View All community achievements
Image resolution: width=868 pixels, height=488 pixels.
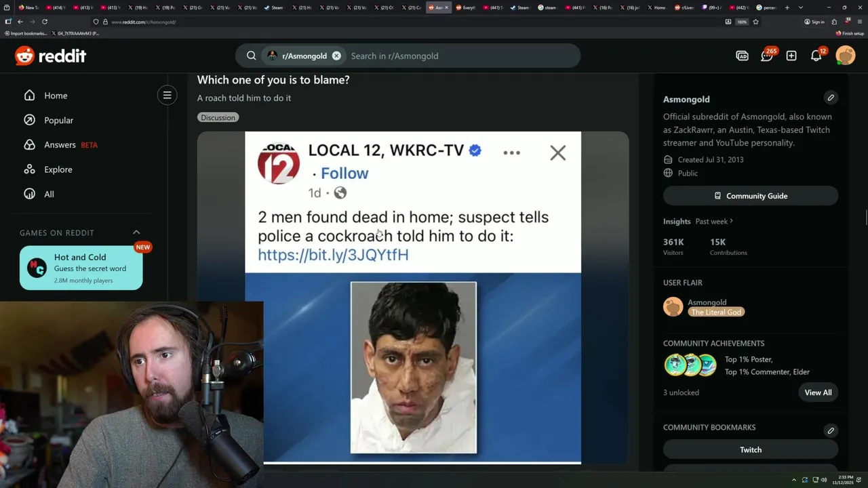(818, 392)
